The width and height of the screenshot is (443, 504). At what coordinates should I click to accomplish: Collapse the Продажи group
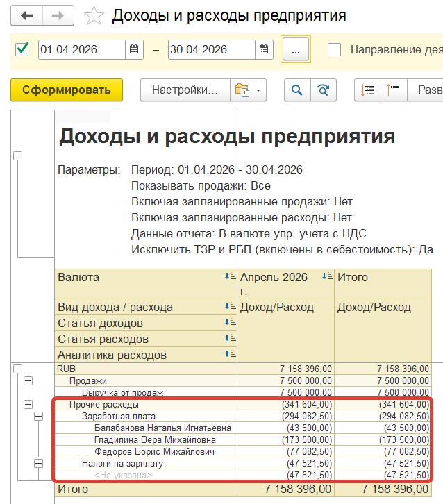28,381
